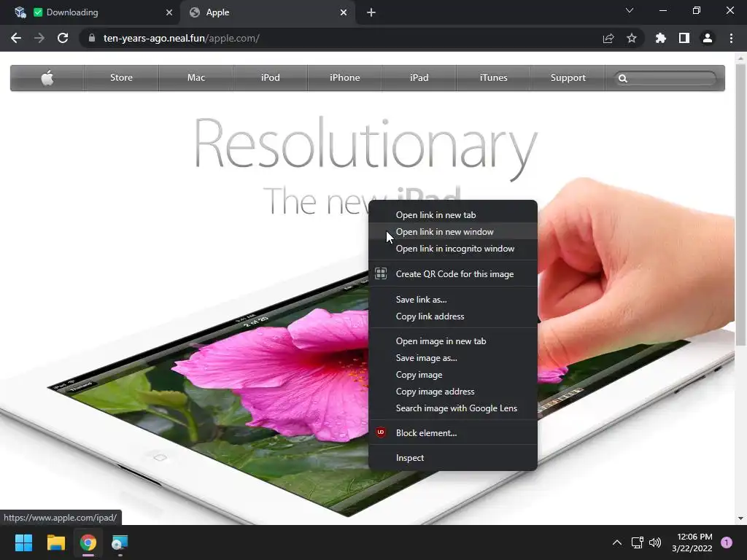The height and width of the screenshot is (560, 747).
Task: Open the Chrome three-dot menu
Action: [x=731, y=38]
